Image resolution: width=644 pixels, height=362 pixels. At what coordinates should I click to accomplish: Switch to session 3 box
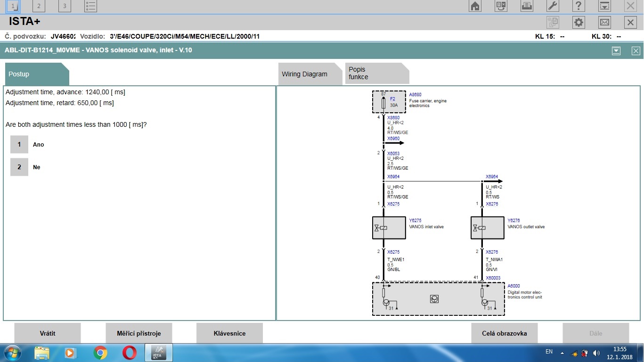pyautogui.click(x=65, y=6)
